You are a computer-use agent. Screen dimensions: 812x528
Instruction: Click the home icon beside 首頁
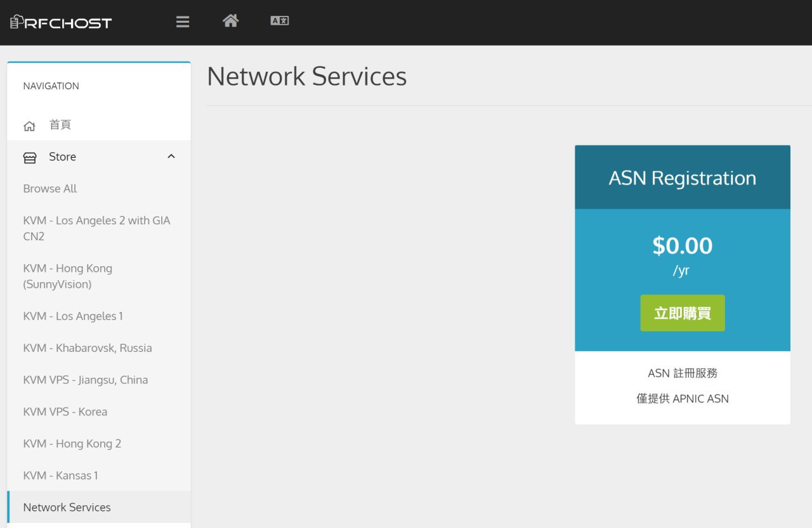tap(29, 126)
